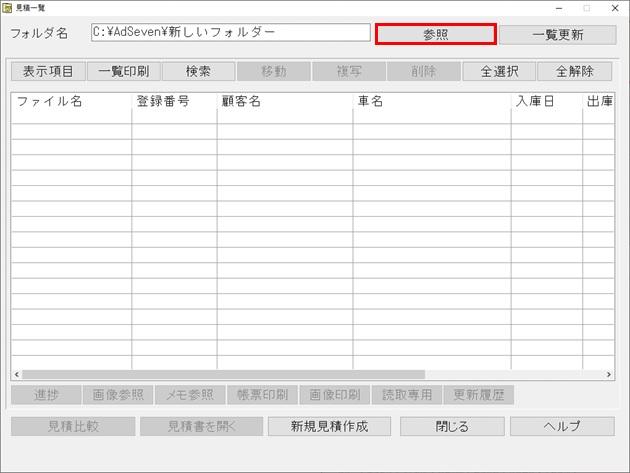Minimize the 見積一覧 window
Viewport: 630px width, 473px height.
(x=559, y=8)
